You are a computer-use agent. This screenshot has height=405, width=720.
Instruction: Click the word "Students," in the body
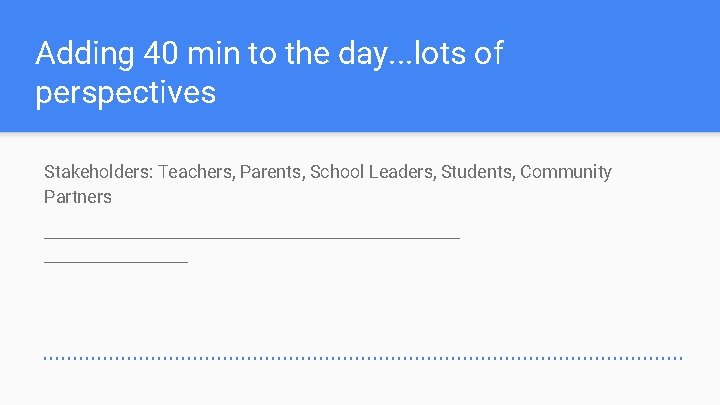pos(478,172)
